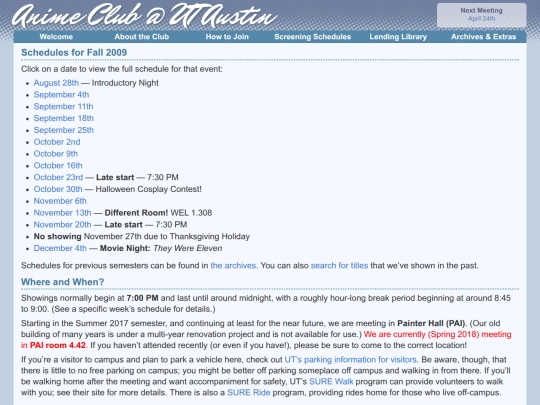The width and height of the screenshot is (540, 405).
Task: Click the Where and When? heading
Action: pos(62,282)
